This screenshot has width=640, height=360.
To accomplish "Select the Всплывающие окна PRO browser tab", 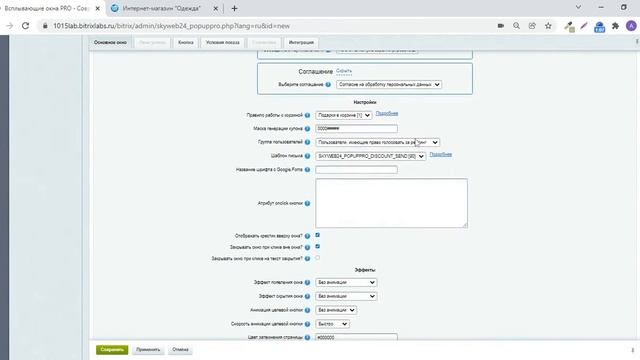I will click(x=46, y=9).
